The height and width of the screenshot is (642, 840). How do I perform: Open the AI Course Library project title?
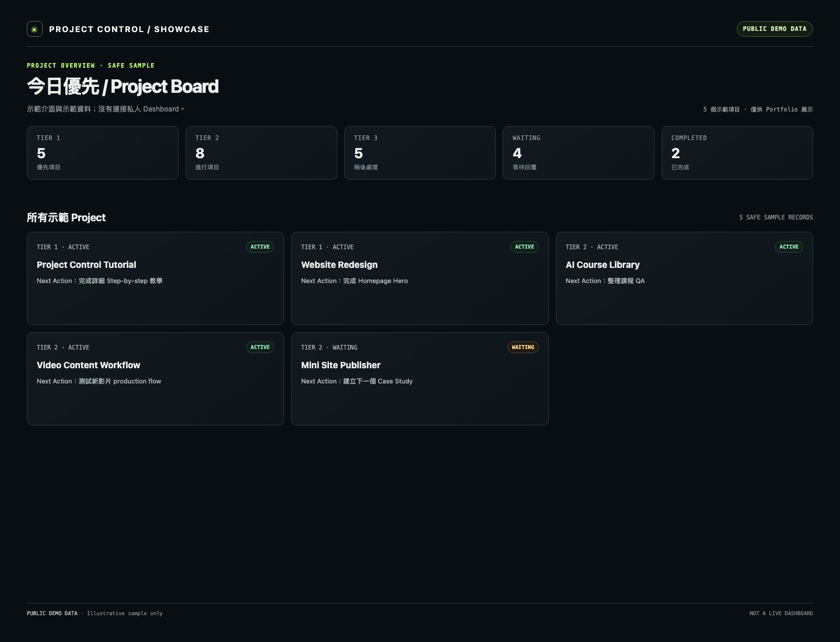603,265
